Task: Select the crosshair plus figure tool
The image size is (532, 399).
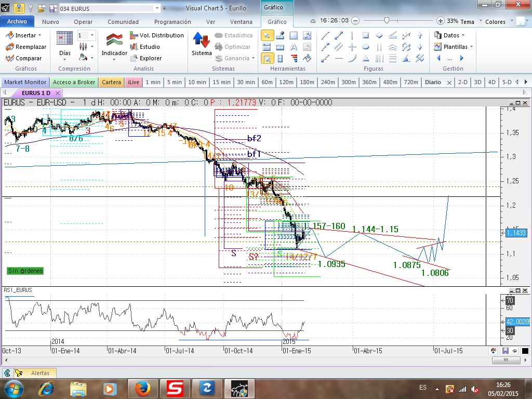Action: [x=352, y=47]
